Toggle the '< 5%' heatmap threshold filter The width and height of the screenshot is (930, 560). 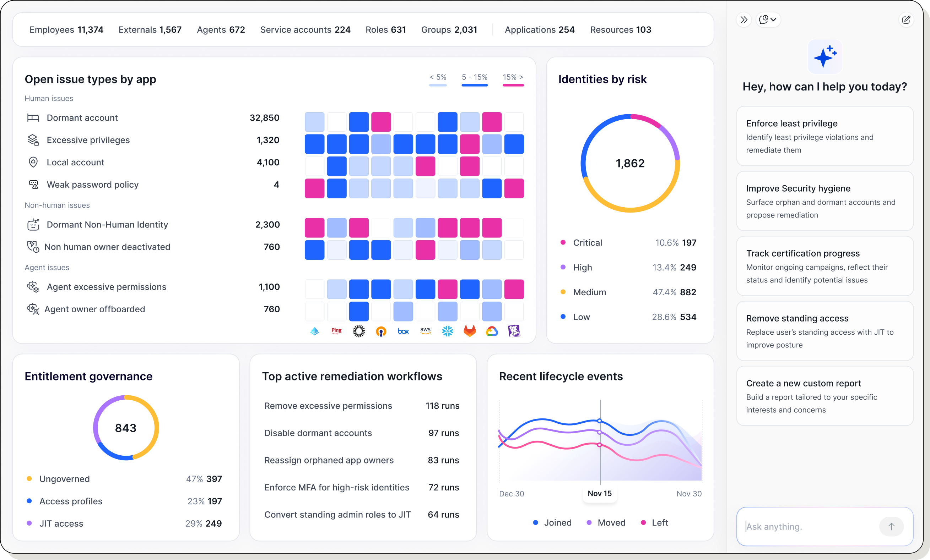click(438, 77)
